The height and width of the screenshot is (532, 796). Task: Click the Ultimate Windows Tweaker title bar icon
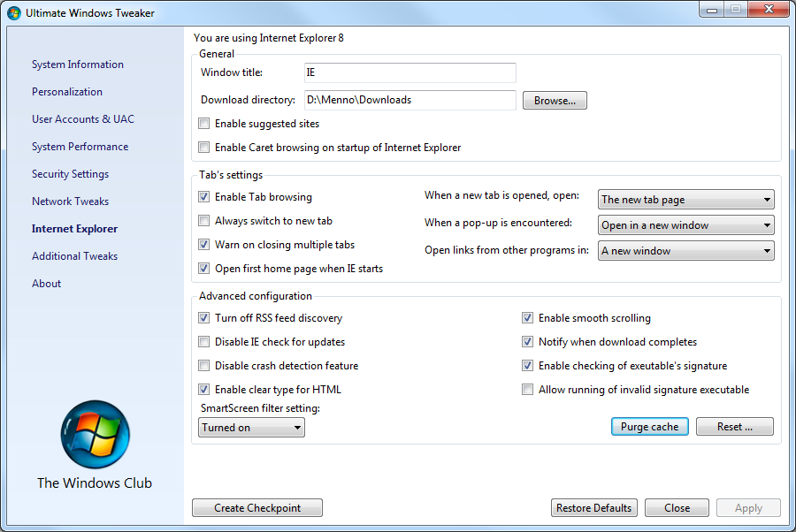click(13, 12)
